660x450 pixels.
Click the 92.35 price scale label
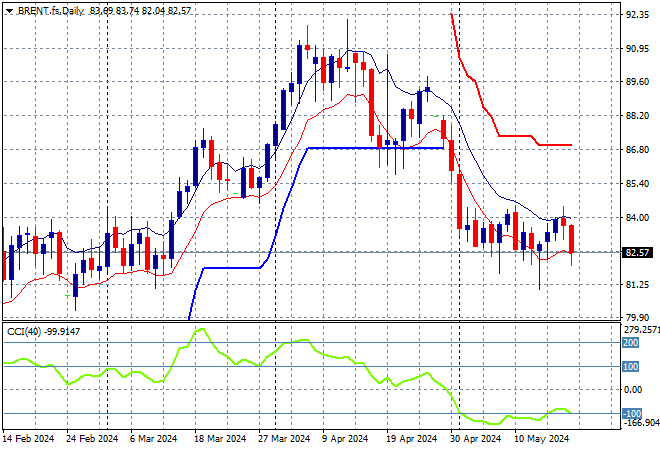[637, 15]
